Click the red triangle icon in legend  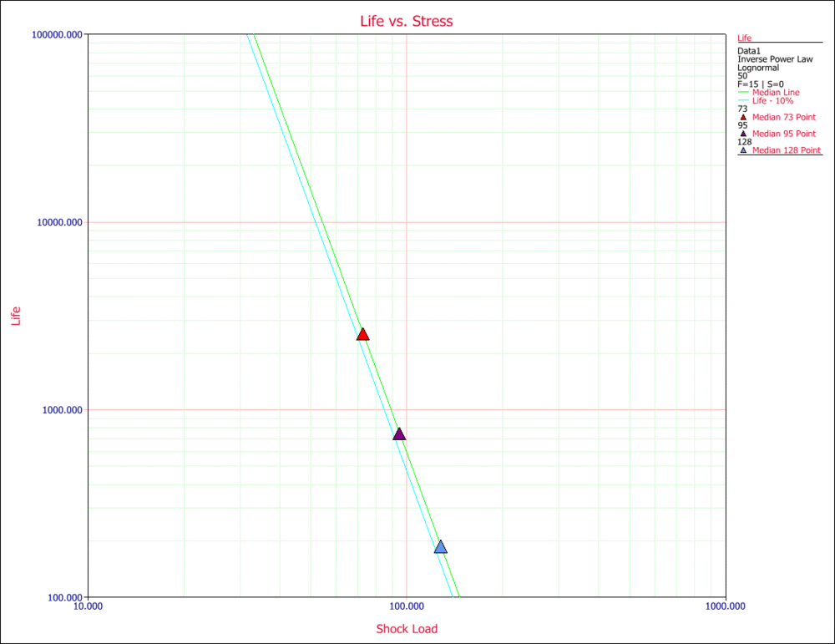743,117
